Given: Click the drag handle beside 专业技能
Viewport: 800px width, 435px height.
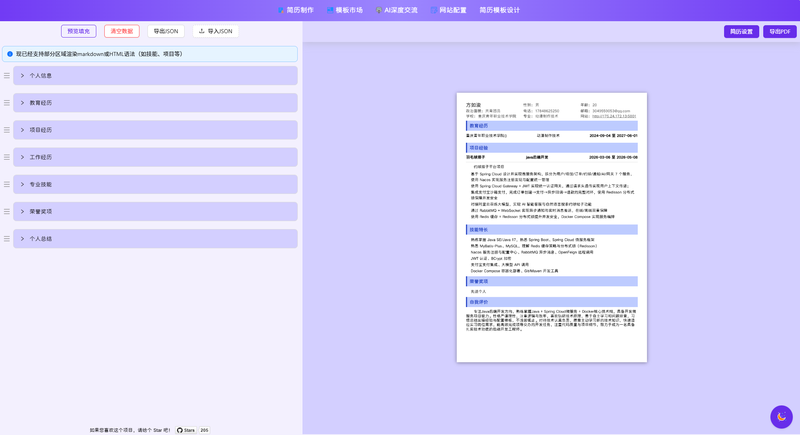Looking at the screenshot, I should [7, 184].
